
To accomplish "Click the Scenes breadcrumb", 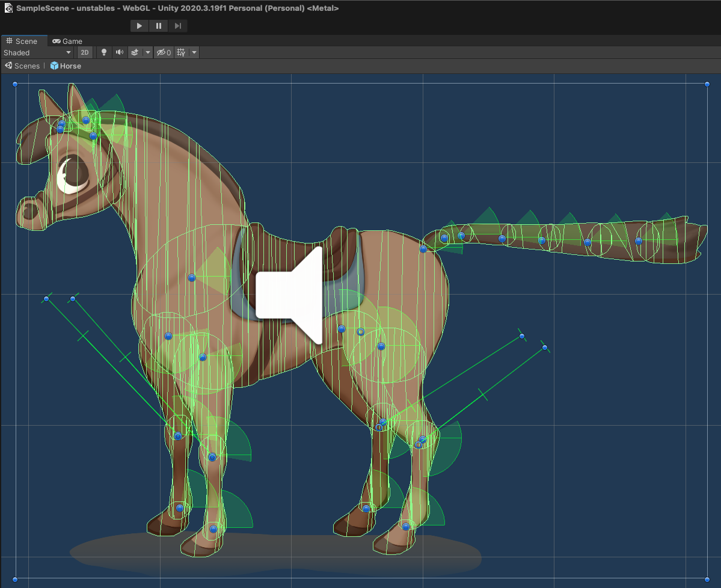I will point(22,66).
